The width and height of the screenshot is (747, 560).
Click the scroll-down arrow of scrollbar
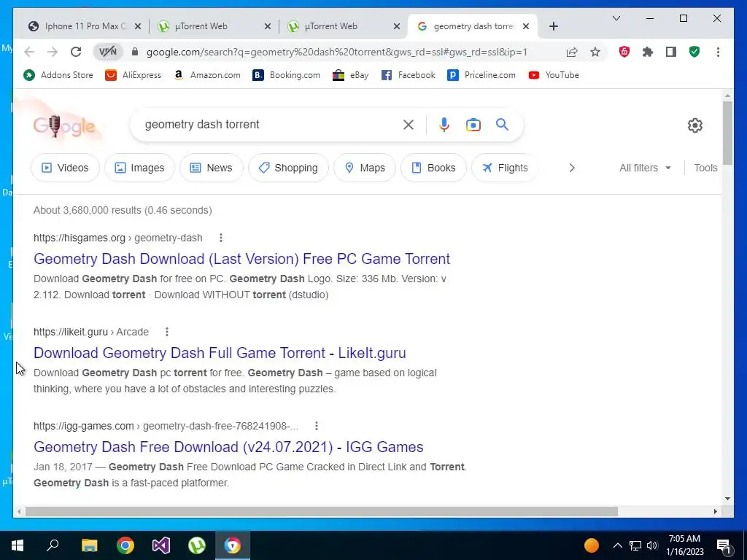pos(727,499)
